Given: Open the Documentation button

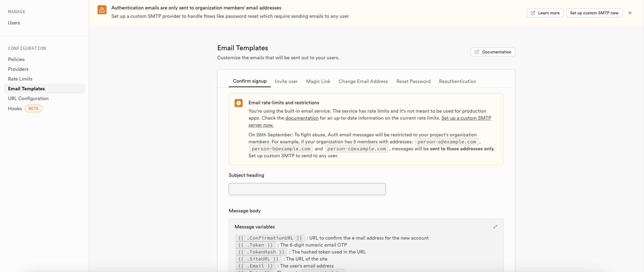Looking at the screenshot, I should click(x=493, y=52).
